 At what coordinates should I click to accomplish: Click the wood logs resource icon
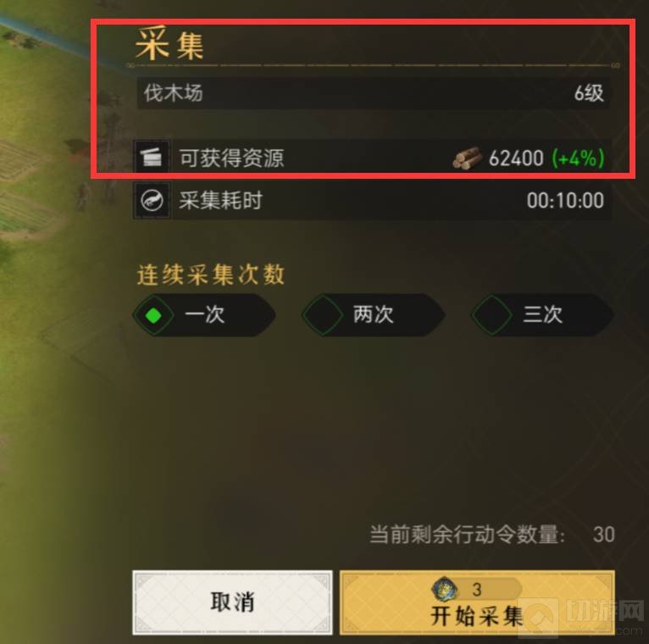click(x=468, y=158)
